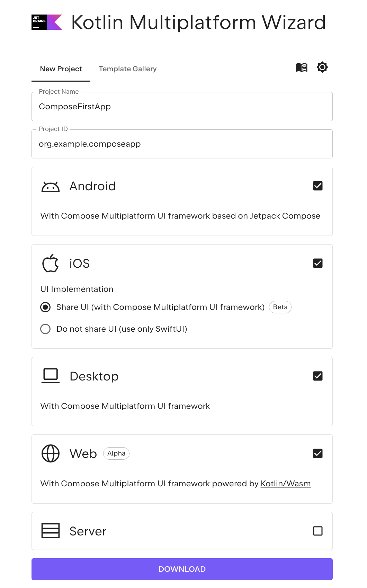
Task: Open the settings gear icon
Action: [x=322, y=67]
